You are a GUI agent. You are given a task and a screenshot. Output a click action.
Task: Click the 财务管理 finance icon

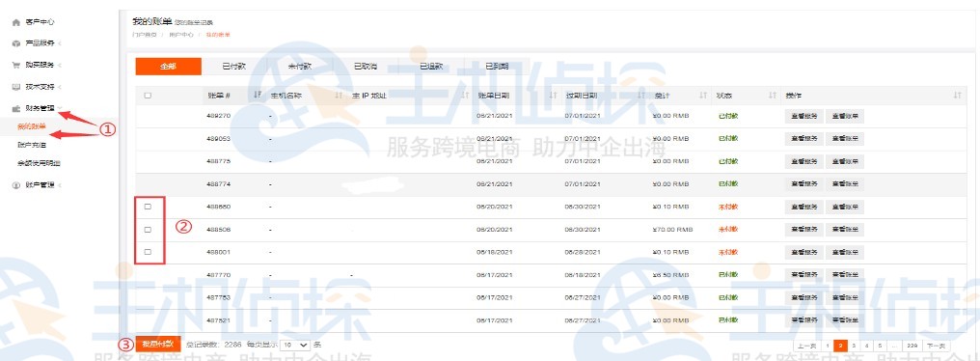pyautogui.click(x=16, y=108)
